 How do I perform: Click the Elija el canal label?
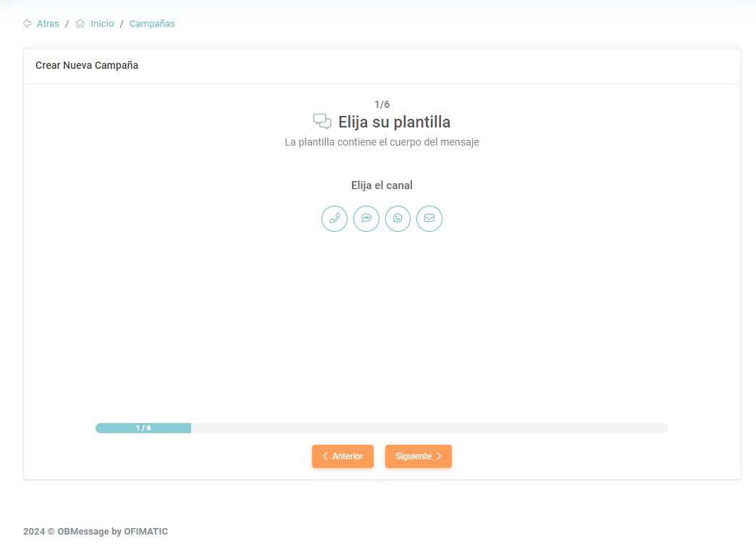[382, 185]
